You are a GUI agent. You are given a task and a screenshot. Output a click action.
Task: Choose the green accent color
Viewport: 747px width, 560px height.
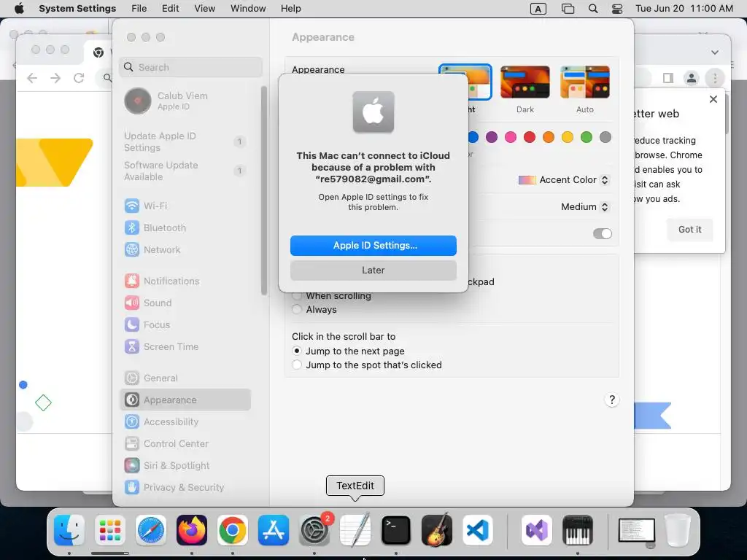(586, 137)
